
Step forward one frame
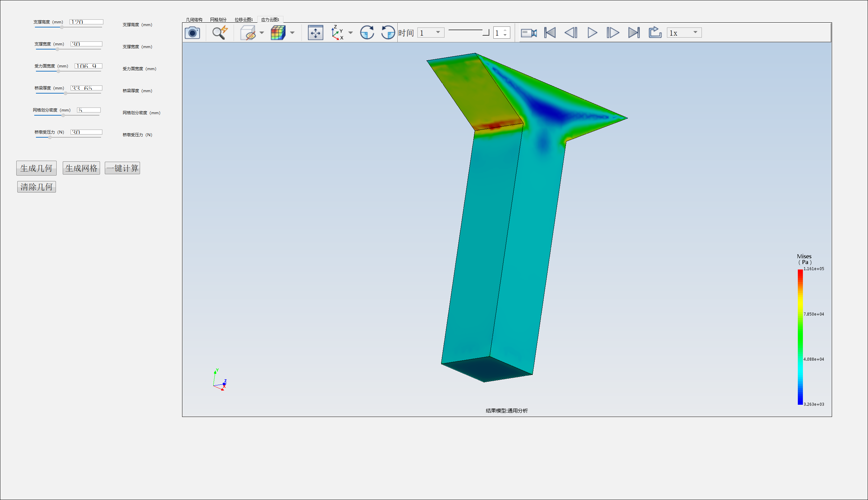(x=613, y=33)
